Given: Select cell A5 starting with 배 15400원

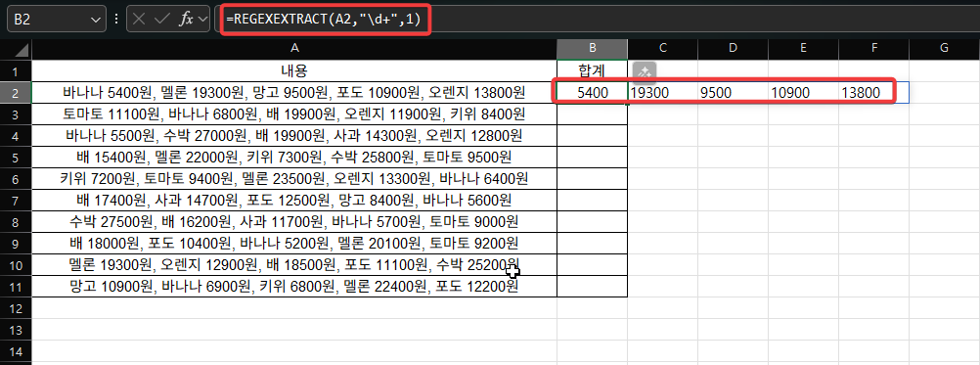Looking at the screenshot, I should pos(294,158).
